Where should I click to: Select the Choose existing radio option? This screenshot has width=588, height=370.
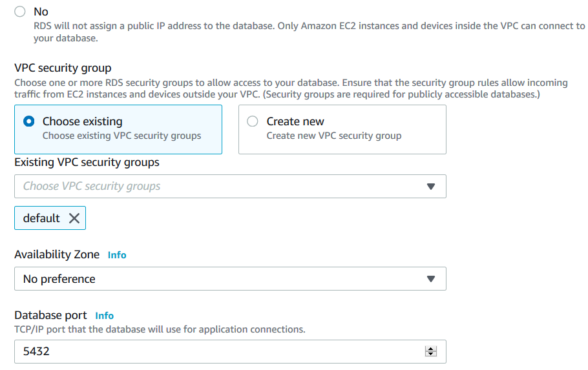[28, 121]
